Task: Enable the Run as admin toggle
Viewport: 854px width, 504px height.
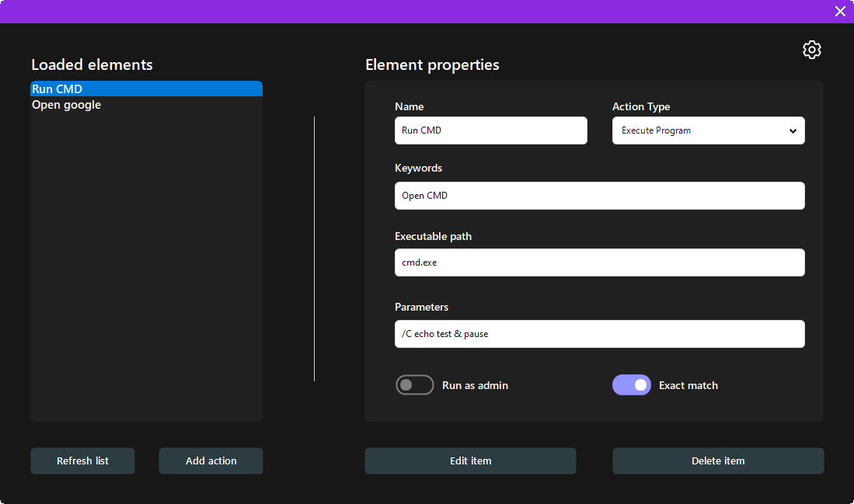Action: click(x=415, y=384)
